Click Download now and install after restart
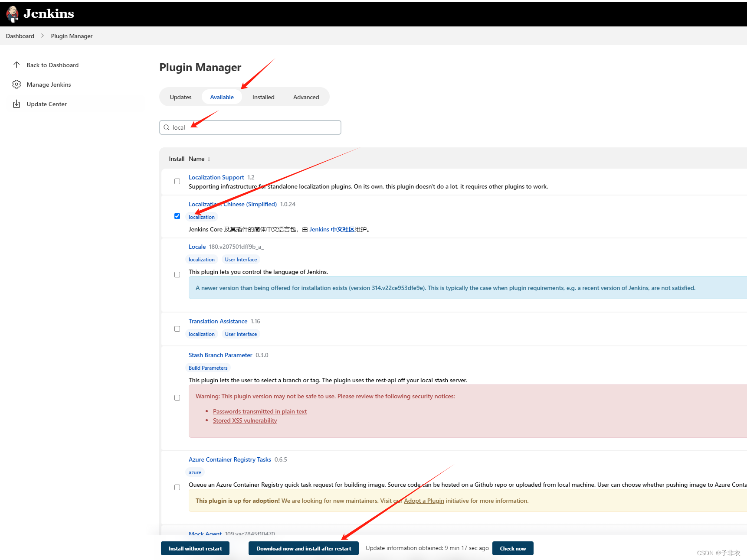 (304, 548)
